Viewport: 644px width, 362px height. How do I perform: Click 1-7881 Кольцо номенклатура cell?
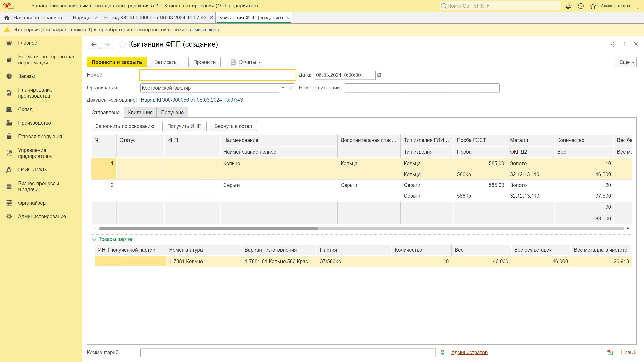(204, 261)
